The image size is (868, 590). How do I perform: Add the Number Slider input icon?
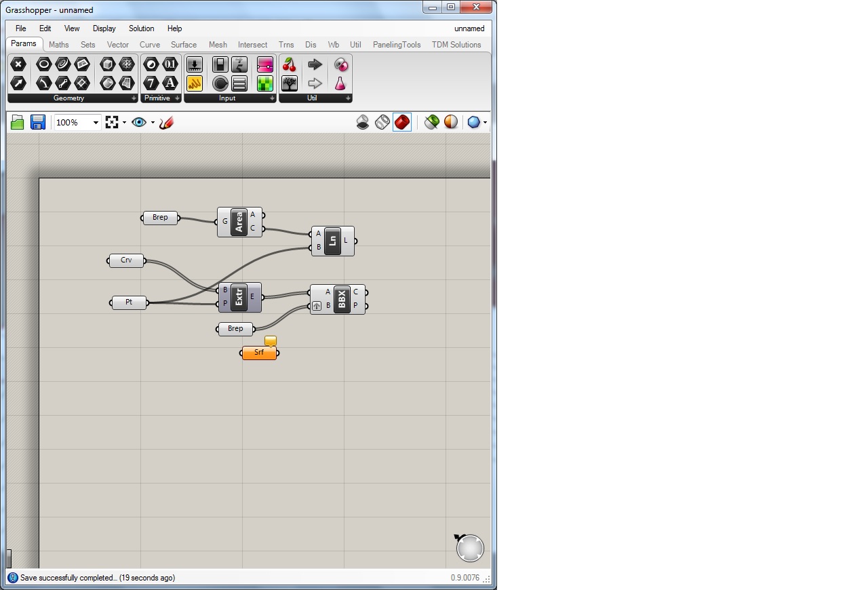point(195,64)
